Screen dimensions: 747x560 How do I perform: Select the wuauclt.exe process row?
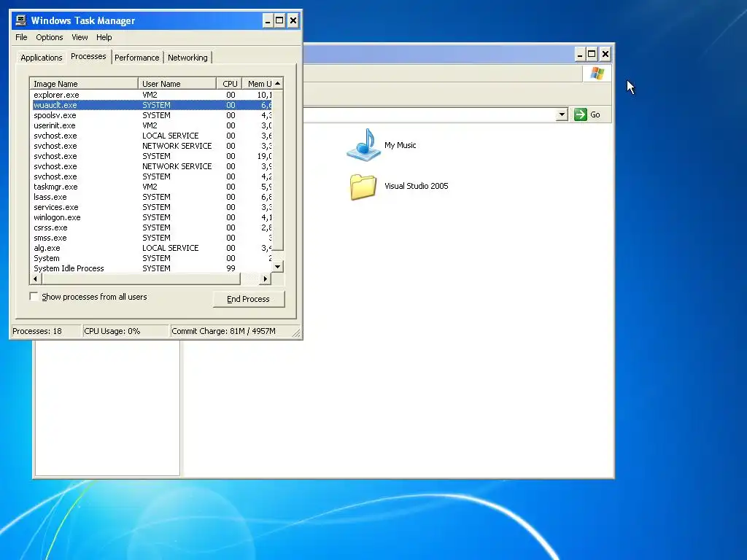(152, 105)
